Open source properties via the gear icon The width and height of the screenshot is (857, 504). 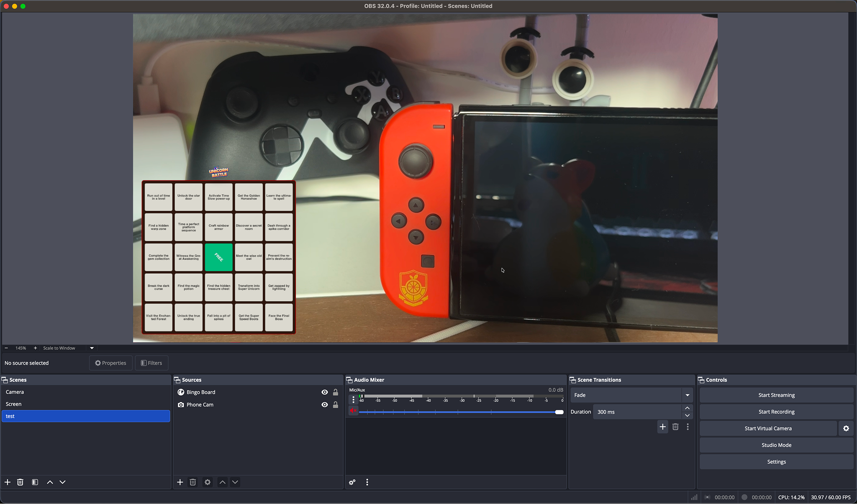207,482
